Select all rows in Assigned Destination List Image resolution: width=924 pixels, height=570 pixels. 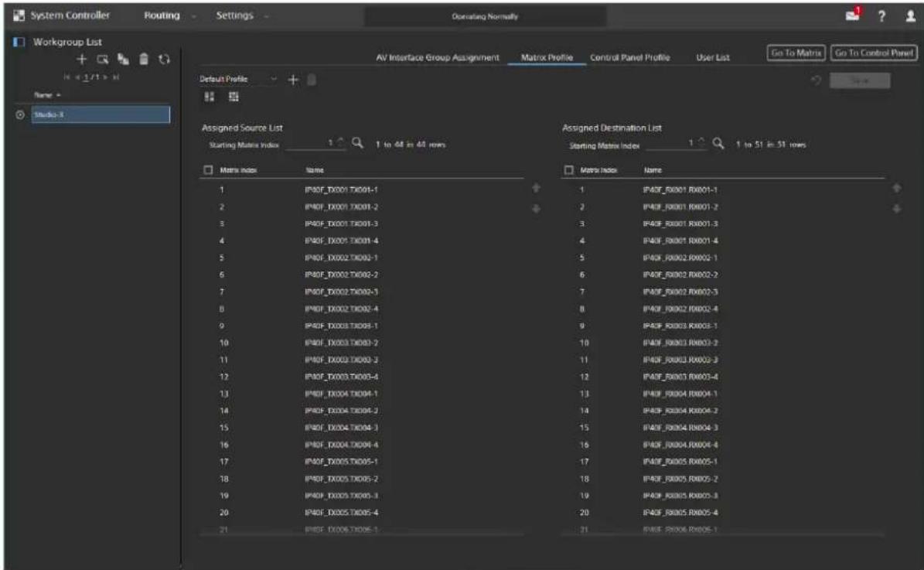click(568, 169)
